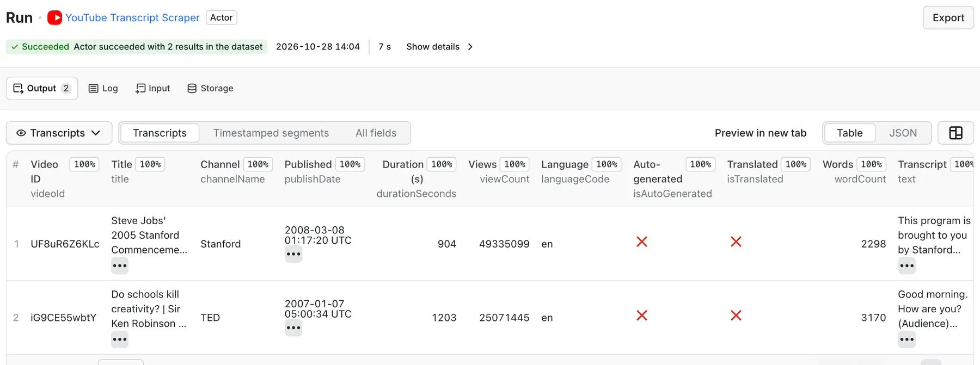Click the run timestamp 2026-10-28 14:04
980x365 pixels.
click(318, 47)
